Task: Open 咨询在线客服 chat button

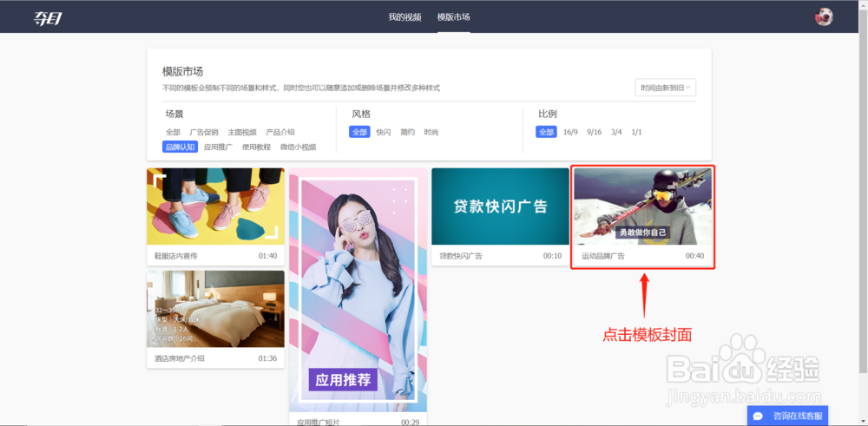Action: pos(788,416)
